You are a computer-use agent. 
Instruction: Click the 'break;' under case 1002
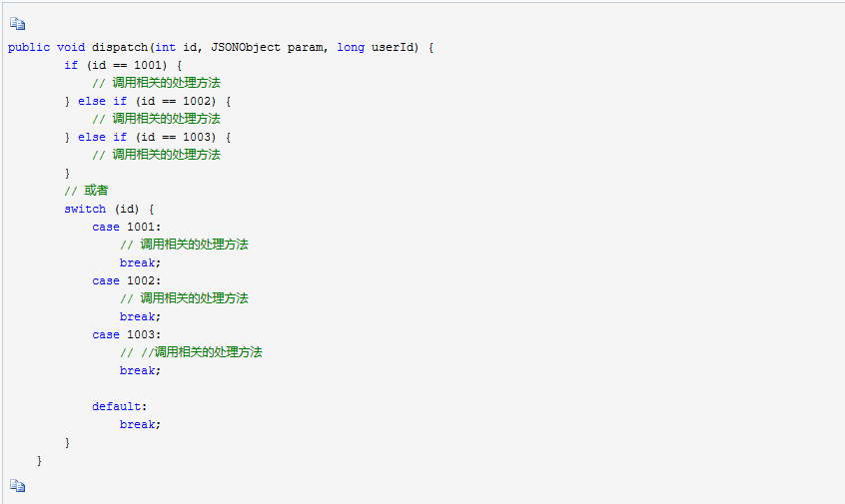[140, 316]
